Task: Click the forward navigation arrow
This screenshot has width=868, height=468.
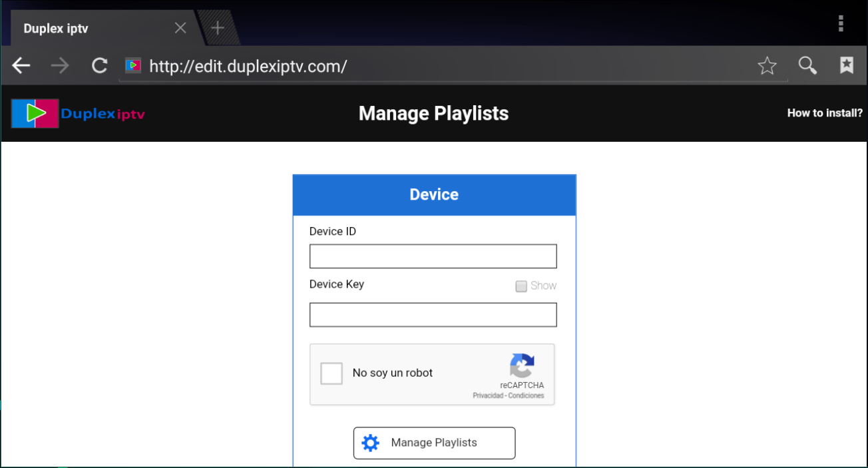Action: (x=61, y=65)
